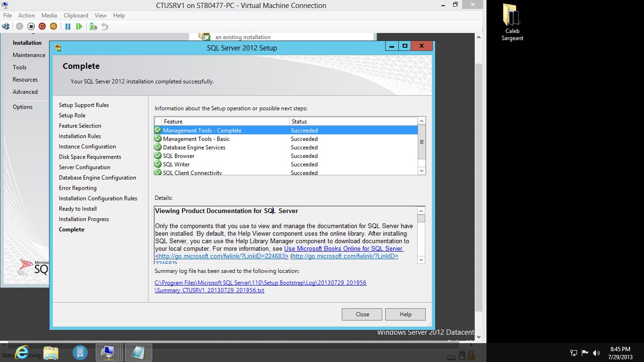Click the VM window vertical scroll-up arrow
Viewport: 644px width, 362px height.
click(x=478, y=37)
